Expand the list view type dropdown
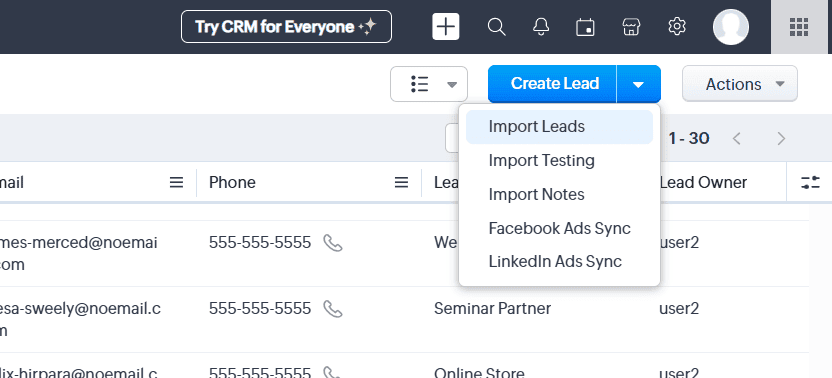832x378 pixels. click(429, 84)
